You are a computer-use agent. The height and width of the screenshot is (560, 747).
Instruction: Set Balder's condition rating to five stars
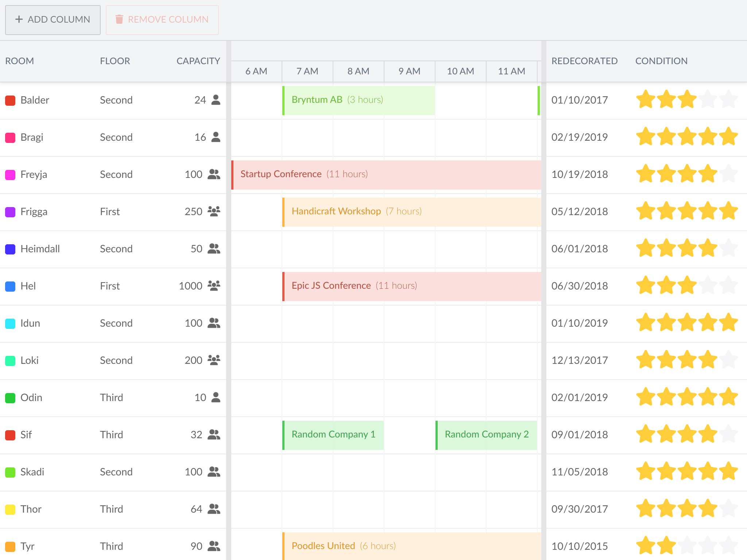pyautogui.click(x=729, y=99)
